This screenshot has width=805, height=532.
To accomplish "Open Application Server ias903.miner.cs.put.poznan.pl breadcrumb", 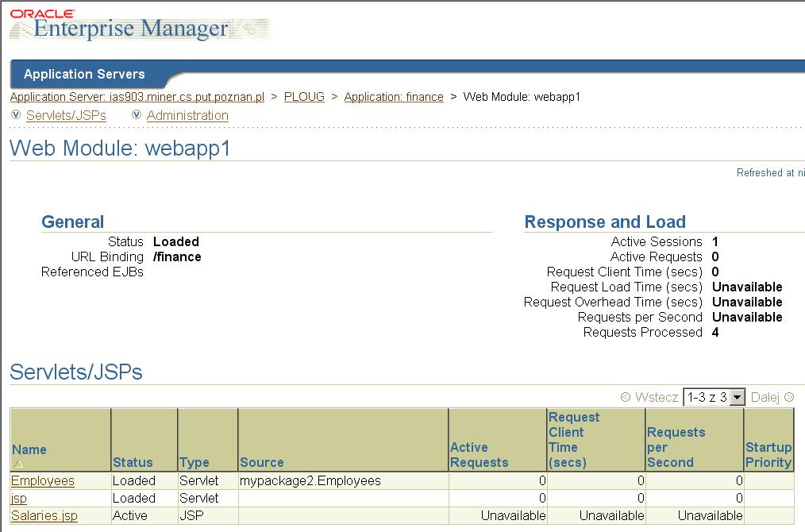I will pos(137,97).
